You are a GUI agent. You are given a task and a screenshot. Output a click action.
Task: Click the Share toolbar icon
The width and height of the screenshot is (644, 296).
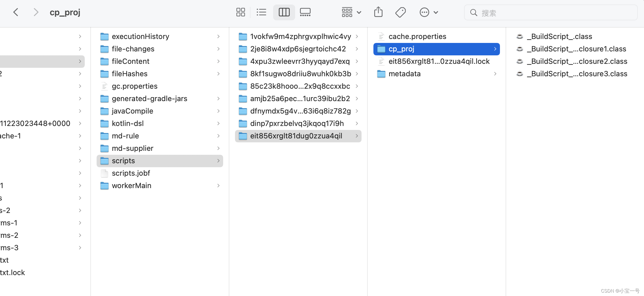(x=378, y=12)
